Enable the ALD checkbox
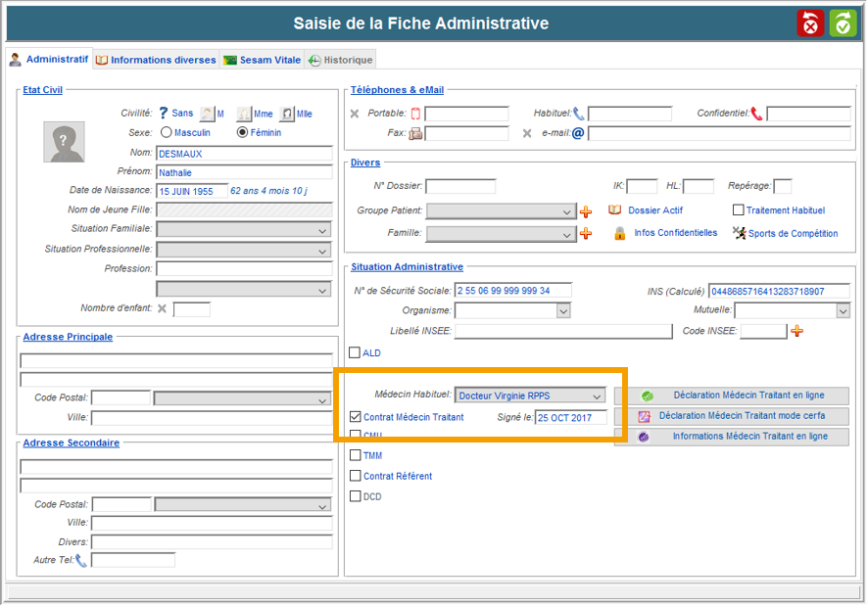The width and height of the screenshot is (868, 605). (356, 353)
